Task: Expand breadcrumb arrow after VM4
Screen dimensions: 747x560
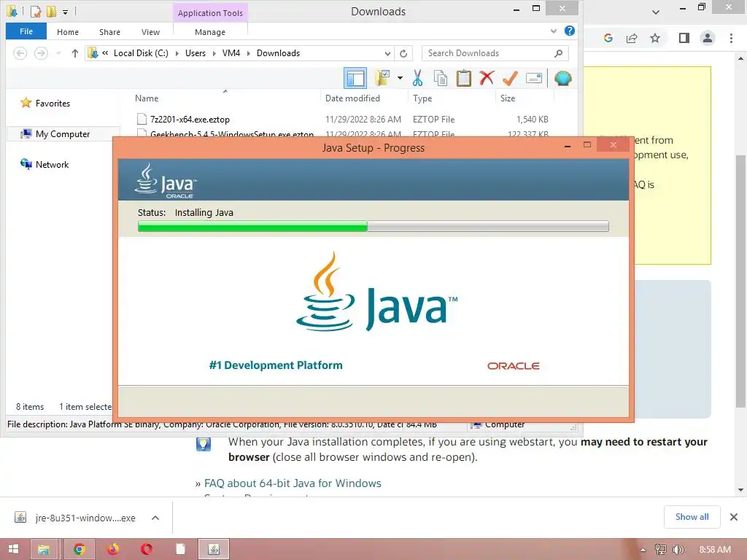Action: click(x=248, y=53)
